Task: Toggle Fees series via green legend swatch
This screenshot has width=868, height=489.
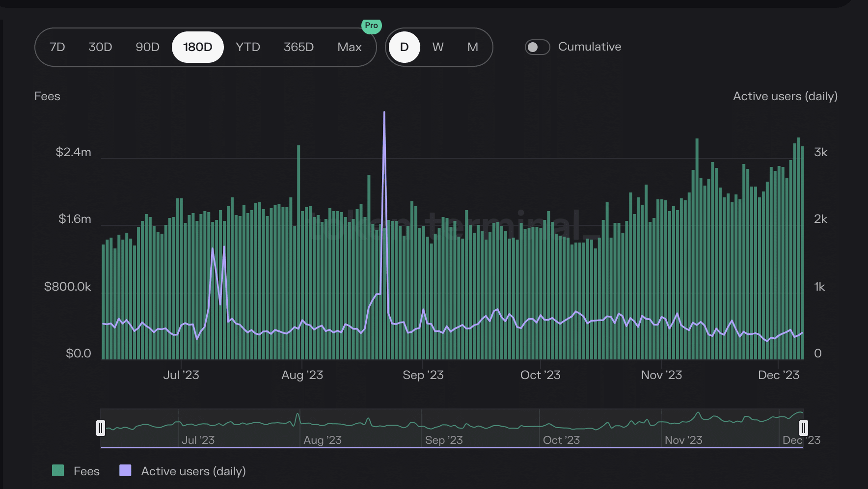Action: click(x=58, y=470)
